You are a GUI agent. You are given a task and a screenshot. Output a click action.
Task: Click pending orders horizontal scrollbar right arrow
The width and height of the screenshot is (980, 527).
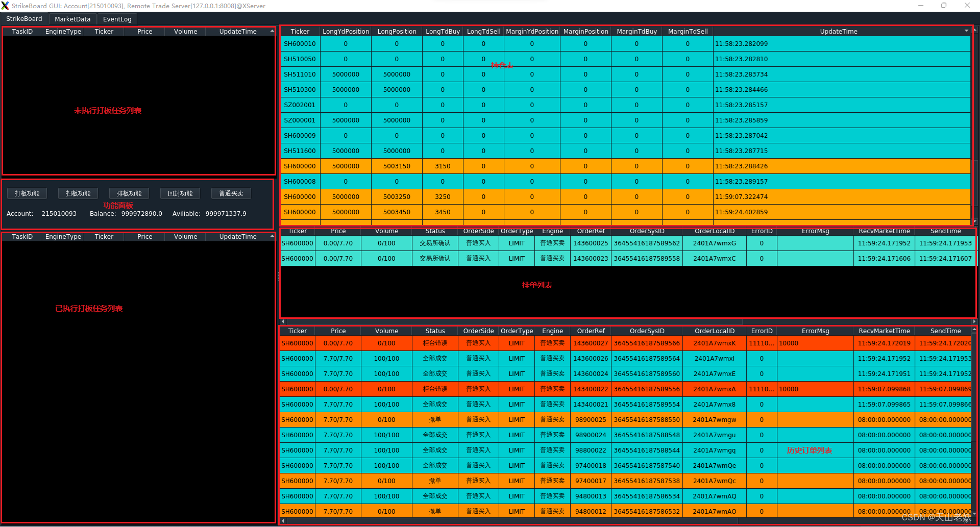[x=974, y=321]
